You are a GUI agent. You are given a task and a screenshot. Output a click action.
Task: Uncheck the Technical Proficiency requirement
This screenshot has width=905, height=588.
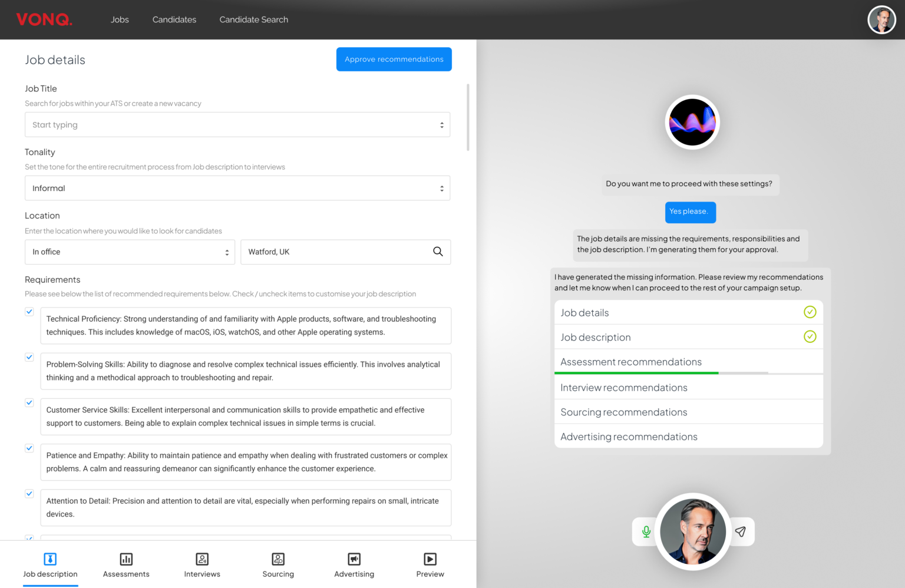tap(29, 312)
